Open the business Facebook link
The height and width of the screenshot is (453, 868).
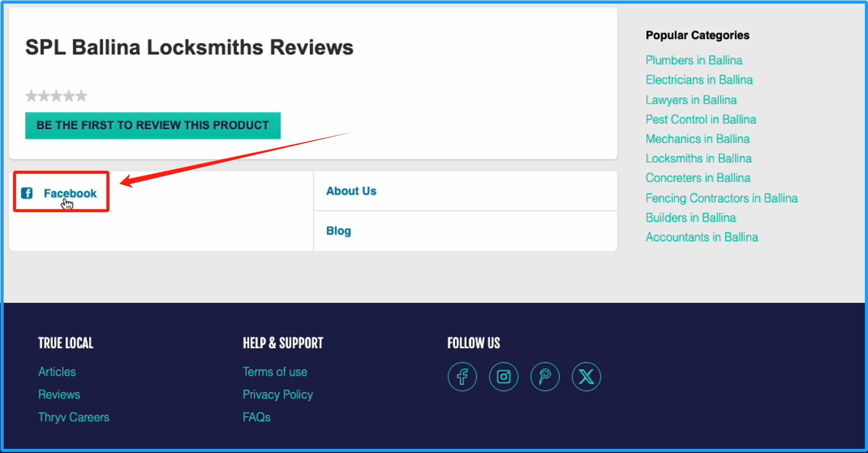point(70,193)
